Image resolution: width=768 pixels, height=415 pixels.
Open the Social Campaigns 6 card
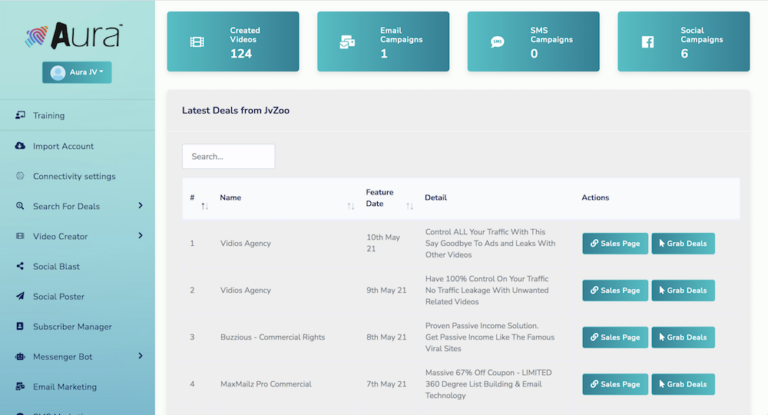[684, 42]
